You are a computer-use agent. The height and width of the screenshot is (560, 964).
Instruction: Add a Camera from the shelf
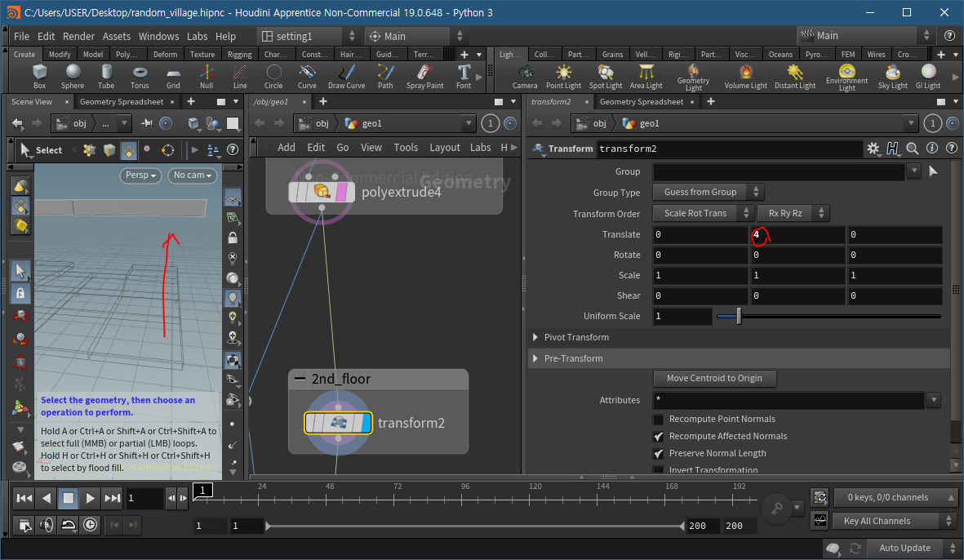point(525,77)
